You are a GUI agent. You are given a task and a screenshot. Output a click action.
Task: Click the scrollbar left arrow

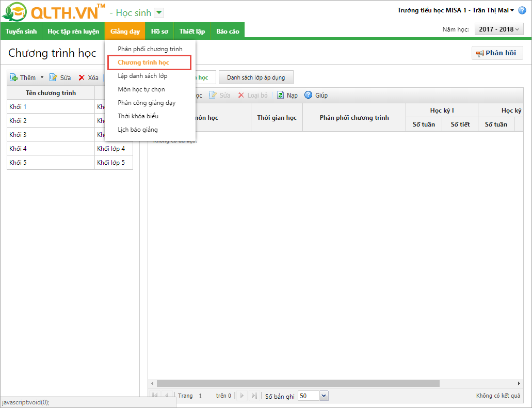pyautogui.click(x=152, y=384)
